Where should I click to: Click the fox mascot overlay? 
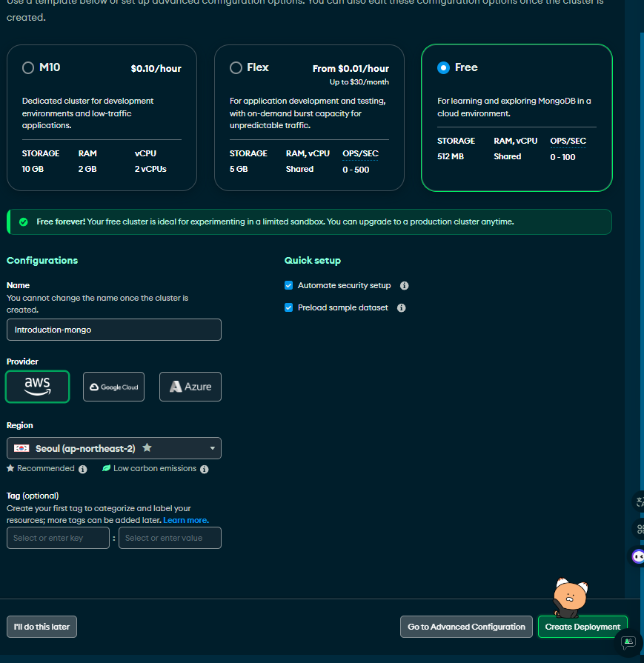click(x=570, y=598)
